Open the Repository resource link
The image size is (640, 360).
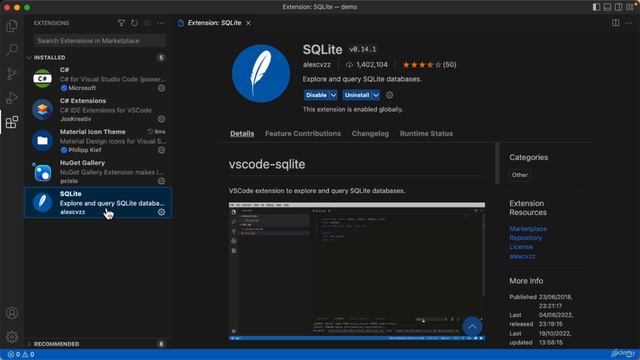point(526,238)
